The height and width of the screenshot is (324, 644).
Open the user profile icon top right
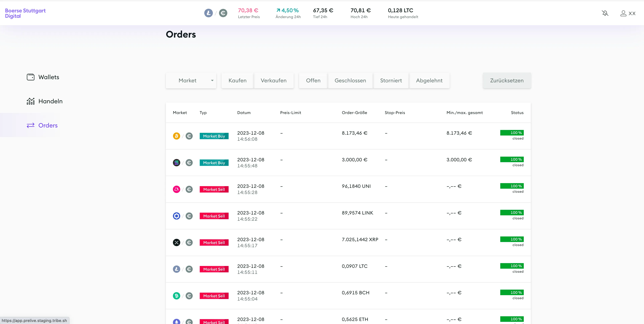623,13
